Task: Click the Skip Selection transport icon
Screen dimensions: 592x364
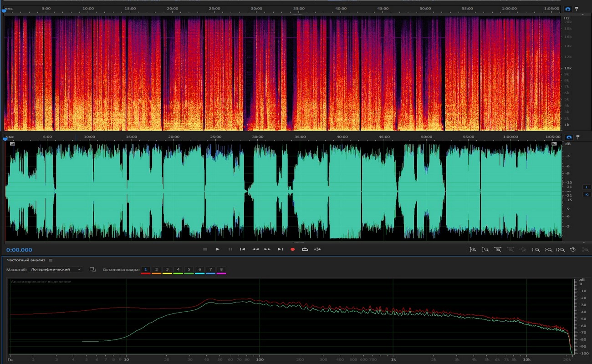Action: 317,249
